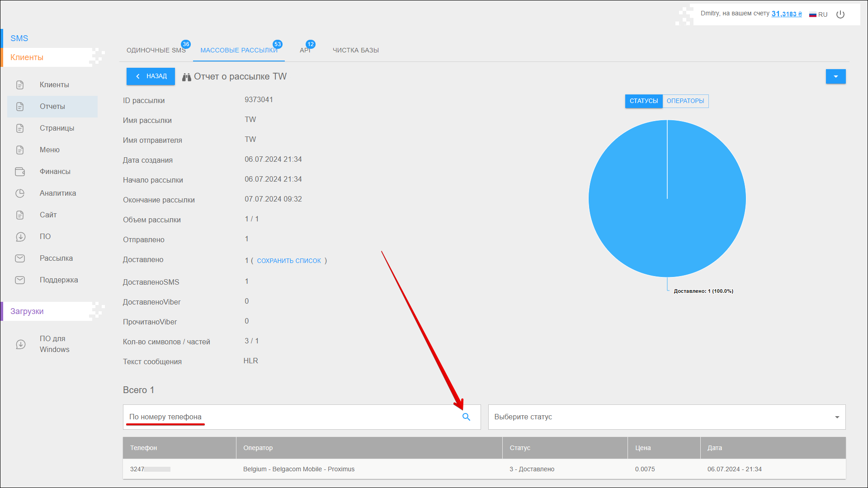
Task: Open account balance 31,3183 link
Action: [x=786, y=14]
